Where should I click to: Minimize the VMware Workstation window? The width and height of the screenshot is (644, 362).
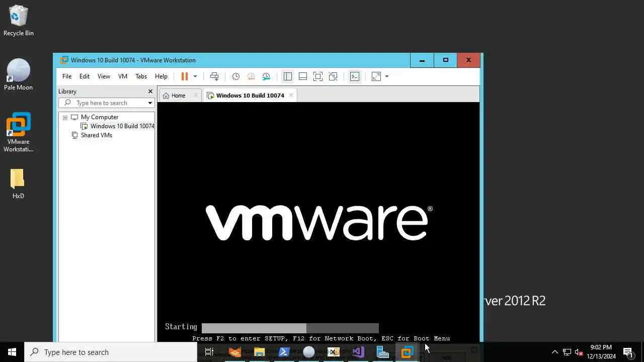[x=422, y=60]
